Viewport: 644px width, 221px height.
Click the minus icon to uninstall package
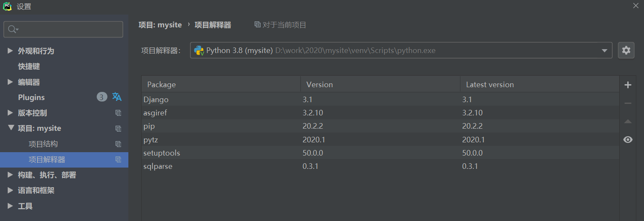point(628,103)
